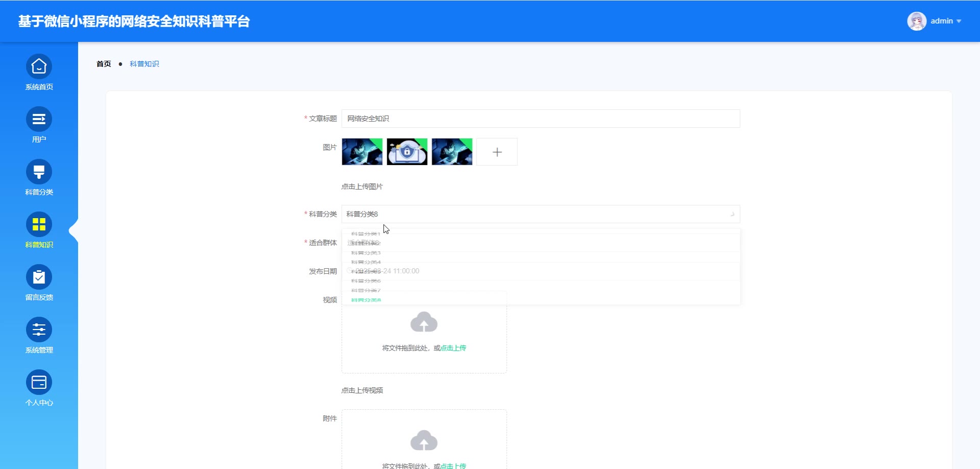Click the 点击上传图片 hint text
Screen dimensions: 980x469
point(362,186)
